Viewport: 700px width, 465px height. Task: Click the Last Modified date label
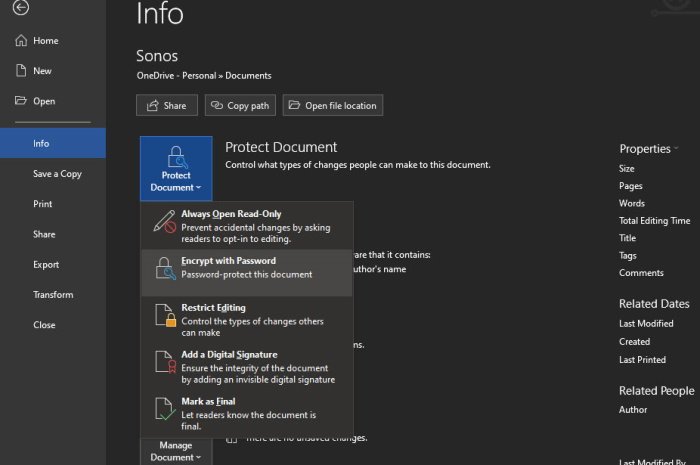click(x=646, y=324)
